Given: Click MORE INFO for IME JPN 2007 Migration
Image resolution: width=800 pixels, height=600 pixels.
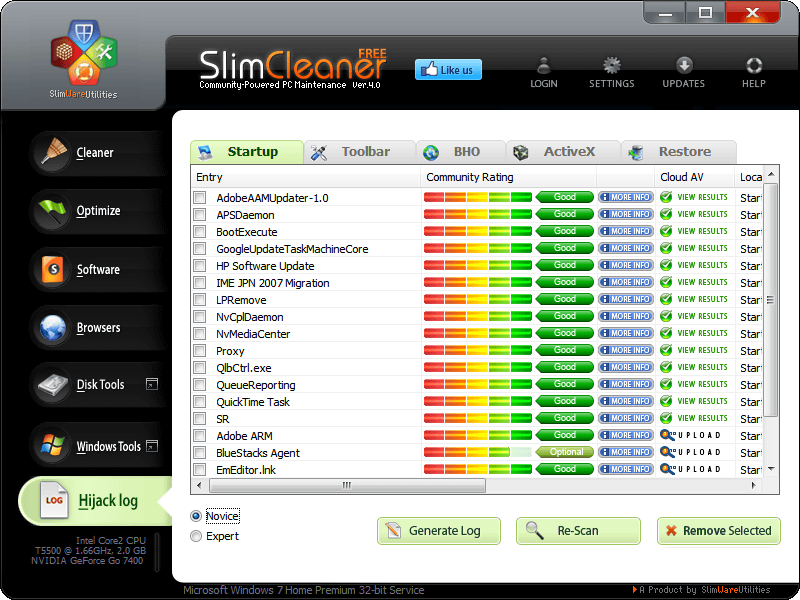Looking at the screenshot, I should point(626,282).
